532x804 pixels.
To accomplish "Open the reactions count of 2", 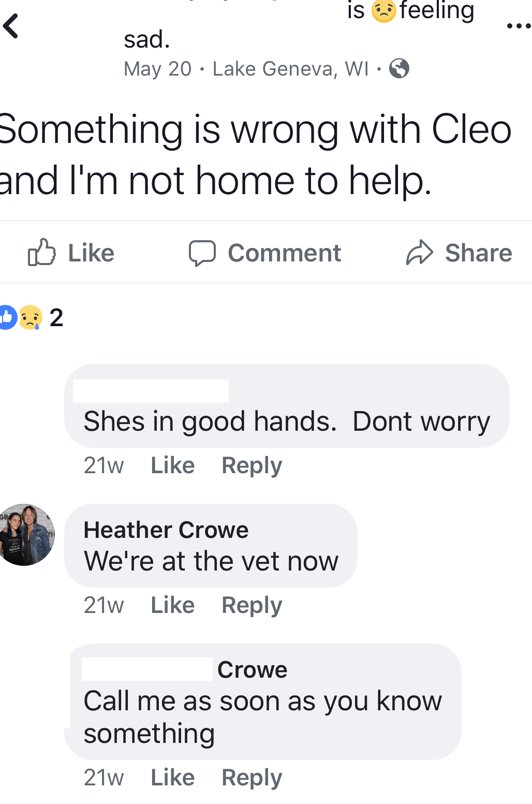I will tap(56, 317).
